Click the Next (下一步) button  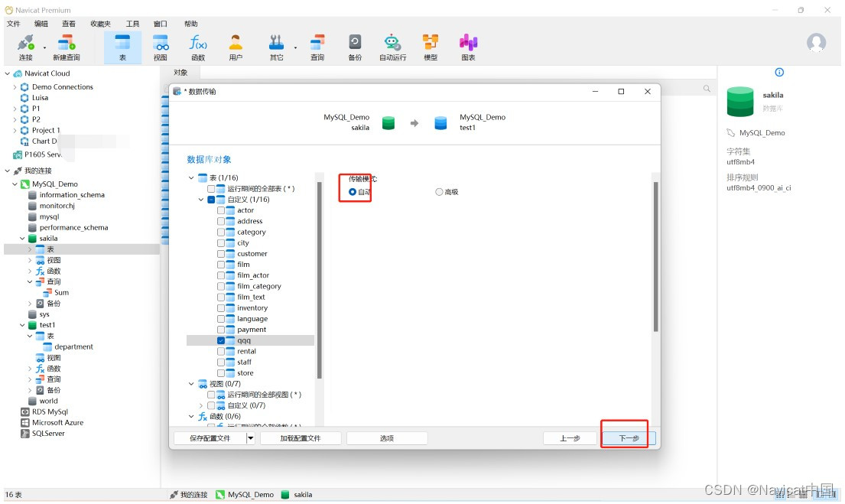click(629, 438)
